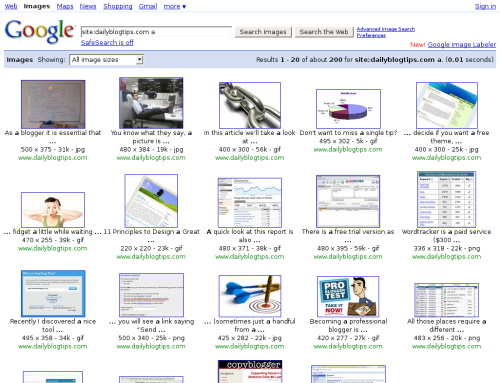Viewport: 500px width, 383px height.
Task: Click 'In this article we'll take a look' caption
Action: coord(250,137)
